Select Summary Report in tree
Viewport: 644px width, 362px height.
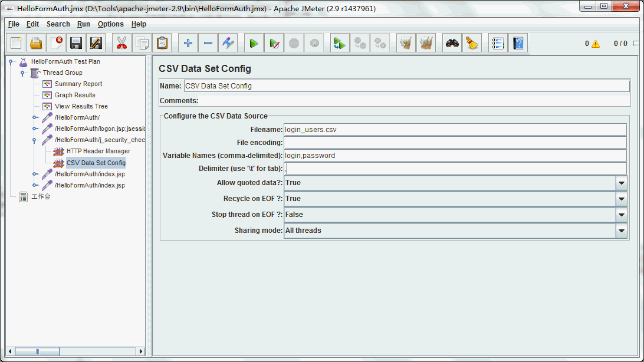point(78,84)
